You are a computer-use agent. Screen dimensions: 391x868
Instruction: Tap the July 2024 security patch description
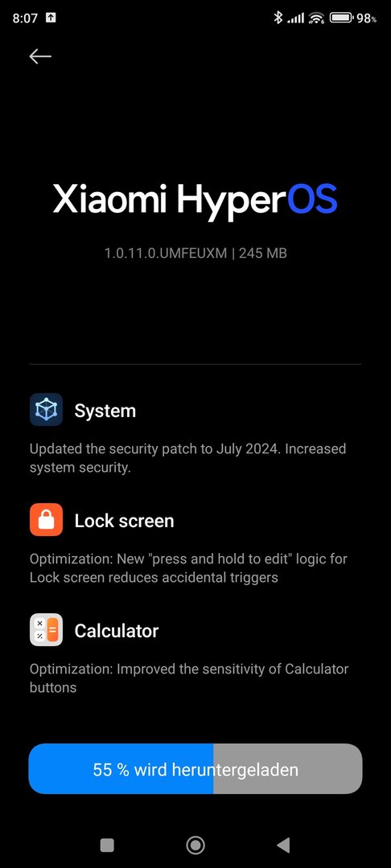click(x=187, y=458)
